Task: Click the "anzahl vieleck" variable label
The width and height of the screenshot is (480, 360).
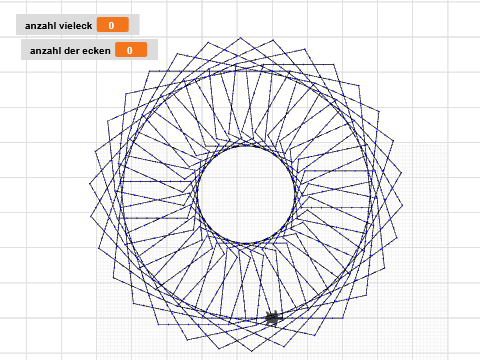Action: click(58, 26)
